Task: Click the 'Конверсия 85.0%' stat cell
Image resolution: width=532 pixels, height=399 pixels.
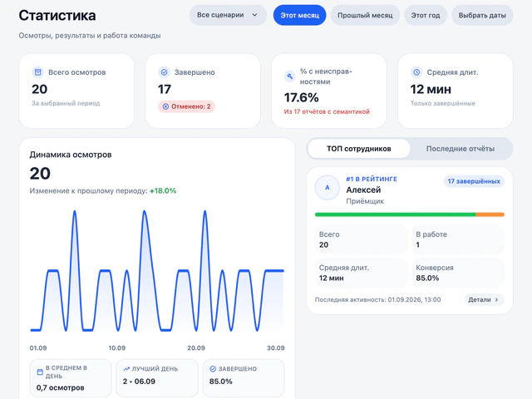Action: tap(458, 273)
